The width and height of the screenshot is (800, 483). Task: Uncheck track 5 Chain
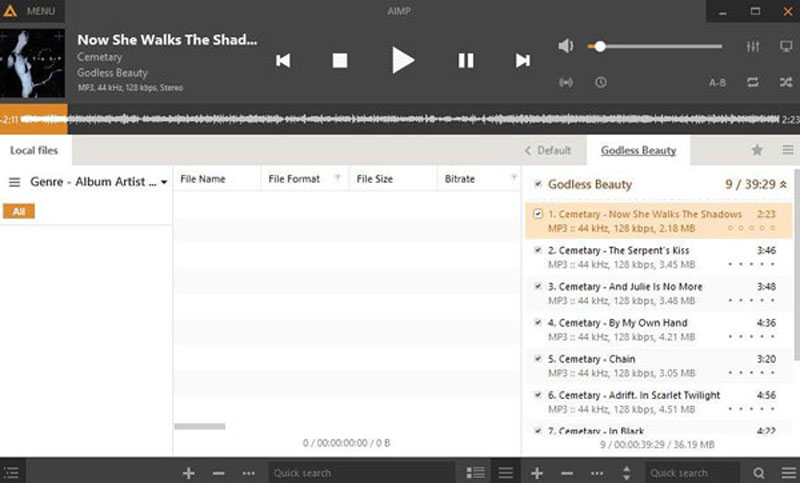pyautogui.click(x=538, y=359)
